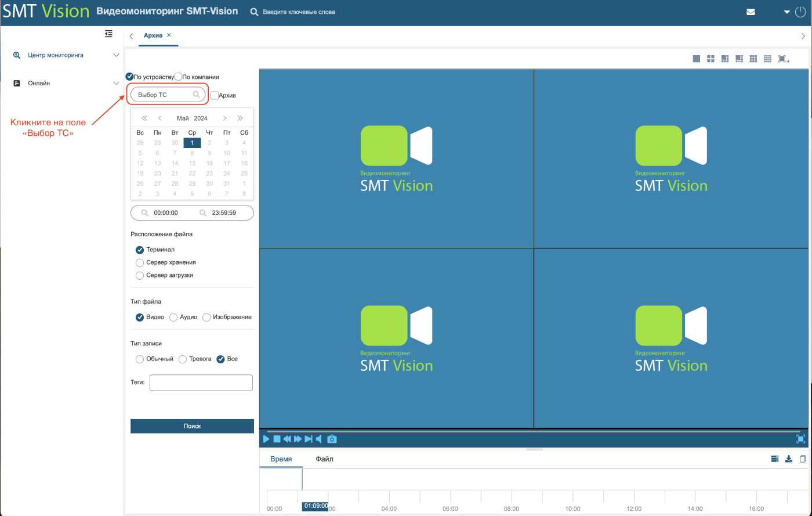The image size is (812, 516).
Task: Open the Время tab
Action: (281, 459)
